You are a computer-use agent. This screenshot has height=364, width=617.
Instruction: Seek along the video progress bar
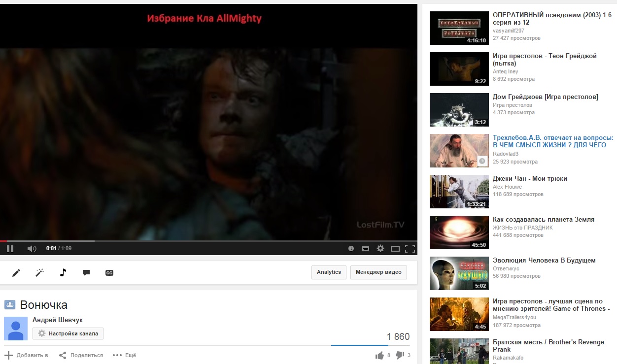[x=208, y=241]
